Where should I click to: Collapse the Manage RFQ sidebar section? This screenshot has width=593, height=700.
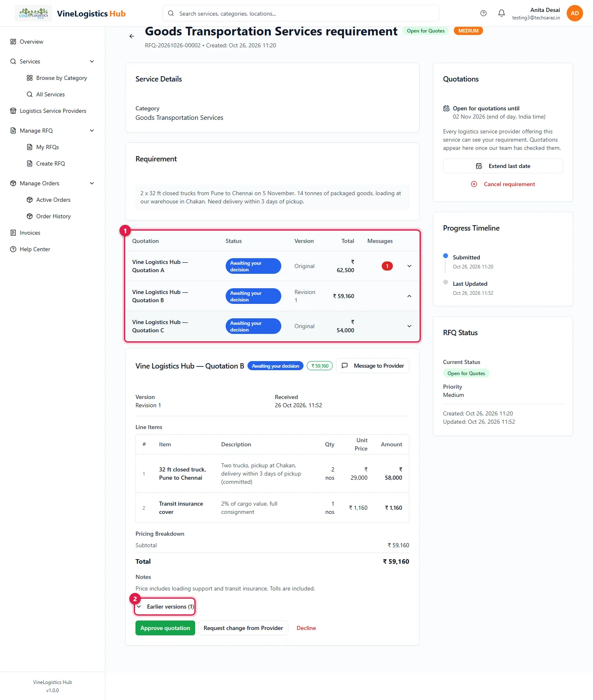pos(92,131)
